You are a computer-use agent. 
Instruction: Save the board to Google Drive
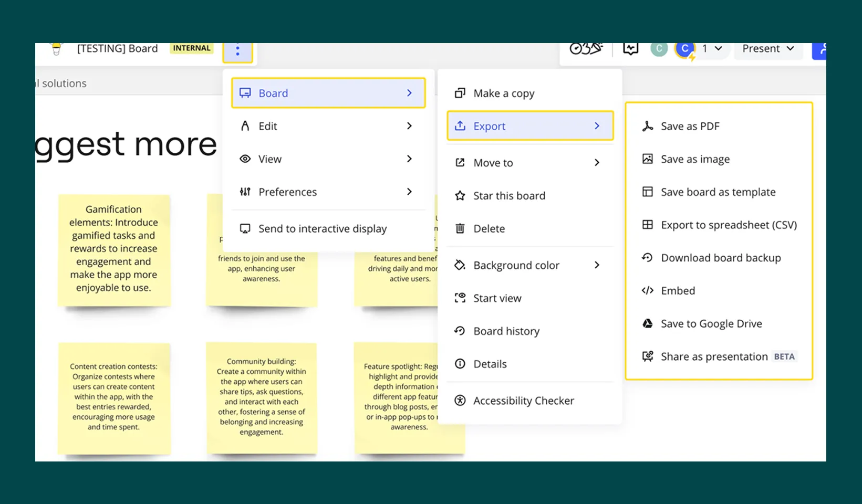[x=711, y=323]
